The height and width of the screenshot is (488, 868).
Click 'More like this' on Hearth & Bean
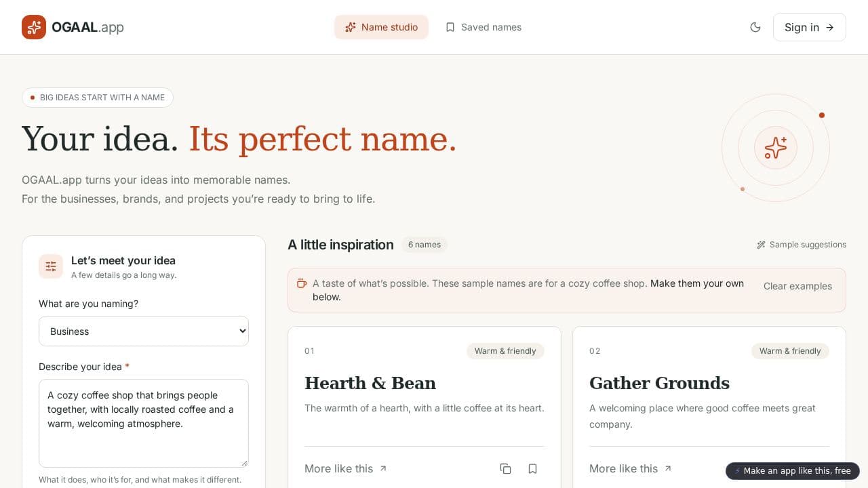pyautogui.click(x=346, y=468)
